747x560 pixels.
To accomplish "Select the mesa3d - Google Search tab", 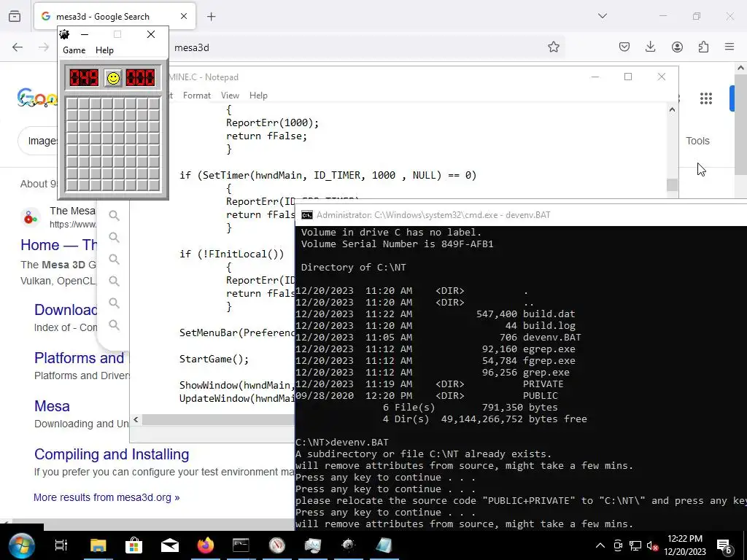I will click(115, 16).
